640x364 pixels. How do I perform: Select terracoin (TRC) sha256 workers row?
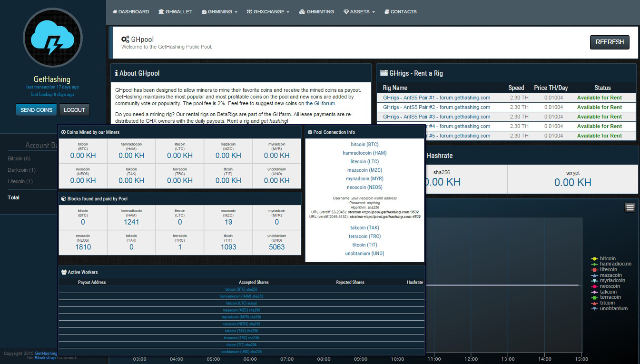click(x=241, y=338)
